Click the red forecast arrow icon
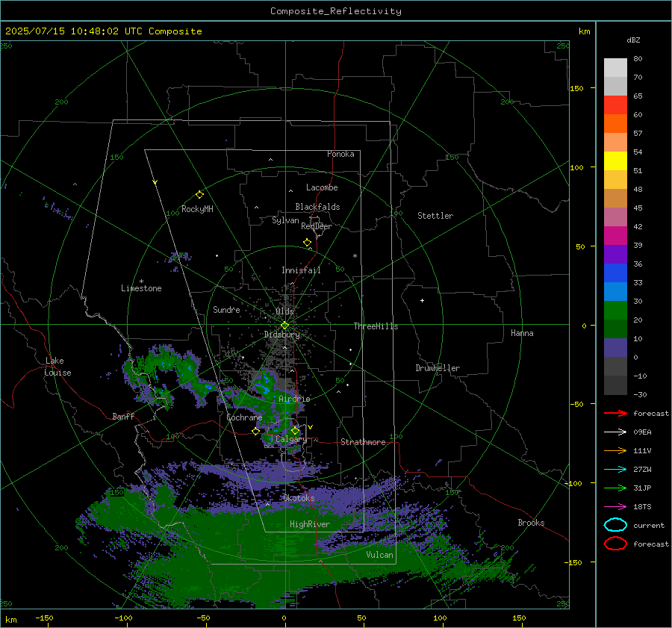This screenshot has height=628, width=672. pos(615,413)
